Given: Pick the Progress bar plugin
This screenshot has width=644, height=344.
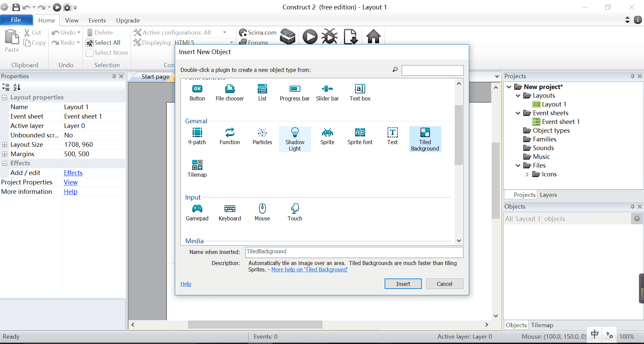Looking at the screenshot, I should coord(295,92).
